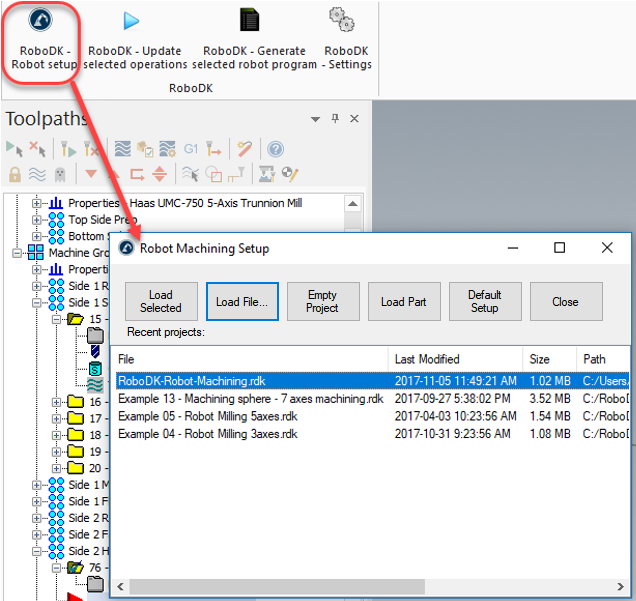The height and width of the screenshot is (601, 636).
Task: Select operation 19 folder icon
Action: click(x=75, y=451)
